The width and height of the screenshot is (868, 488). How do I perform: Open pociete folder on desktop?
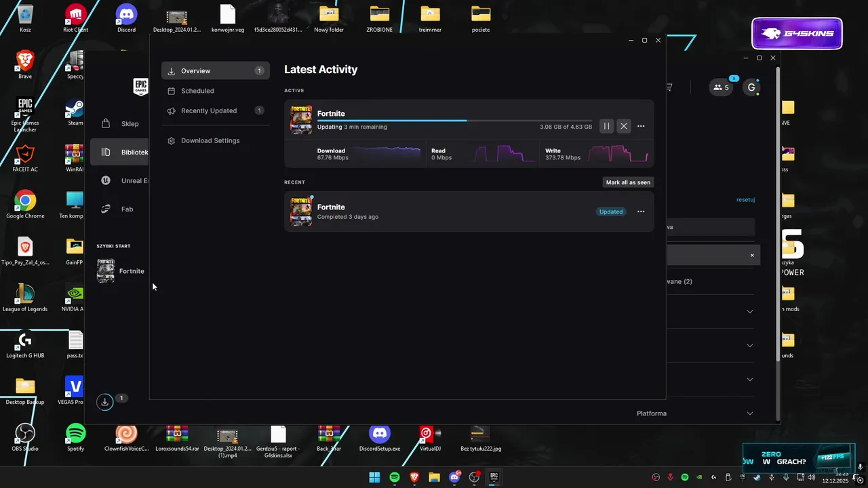pyautogui.click(x=481, y=18)
